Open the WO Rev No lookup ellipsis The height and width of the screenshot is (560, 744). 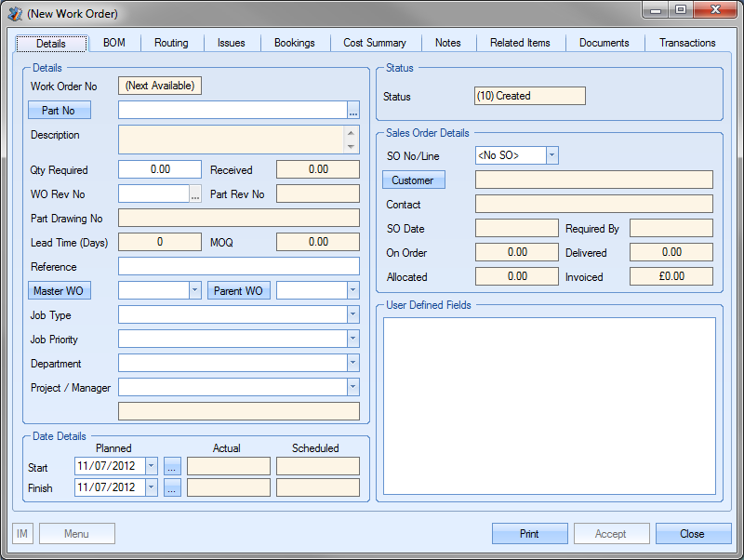(195, 194)
